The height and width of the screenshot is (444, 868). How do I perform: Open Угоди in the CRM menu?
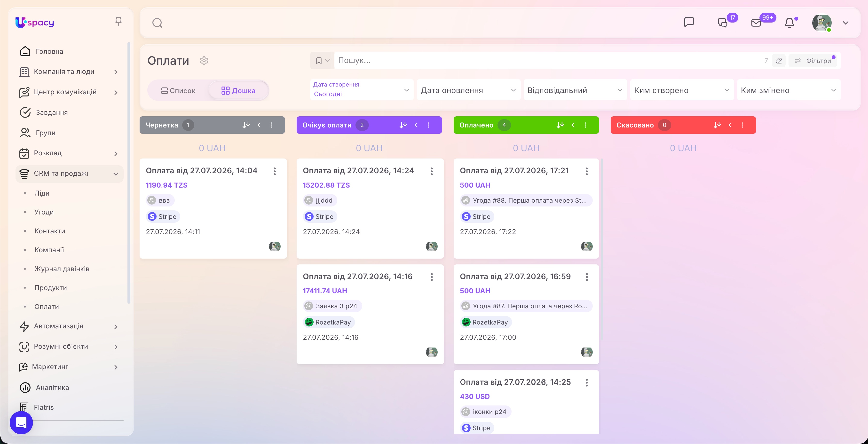pos(44,212)
